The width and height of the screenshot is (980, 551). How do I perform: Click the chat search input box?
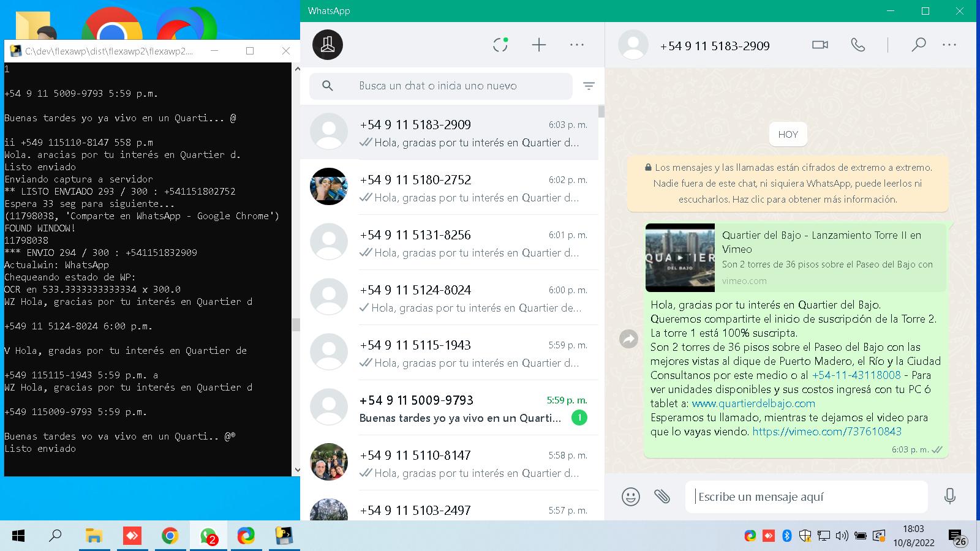(x=441, y=86)
